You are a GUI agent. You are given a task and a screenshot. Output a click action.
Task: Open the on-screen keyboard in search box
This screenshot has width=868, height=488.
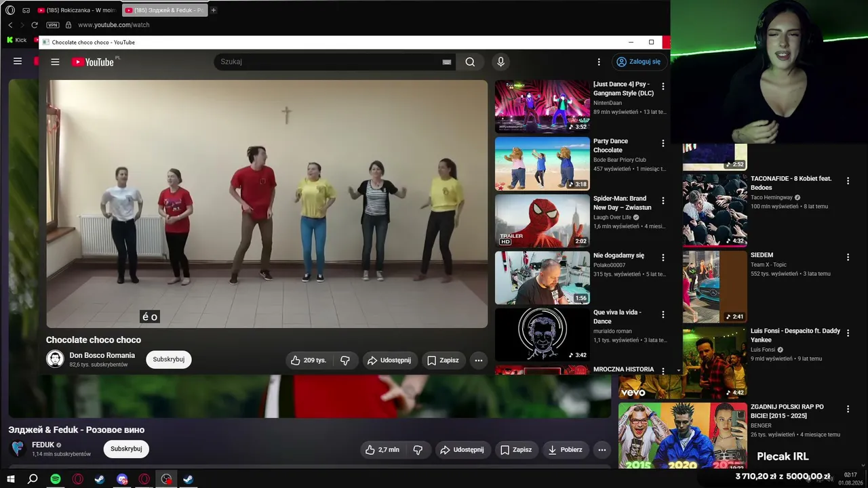[447, 62]
